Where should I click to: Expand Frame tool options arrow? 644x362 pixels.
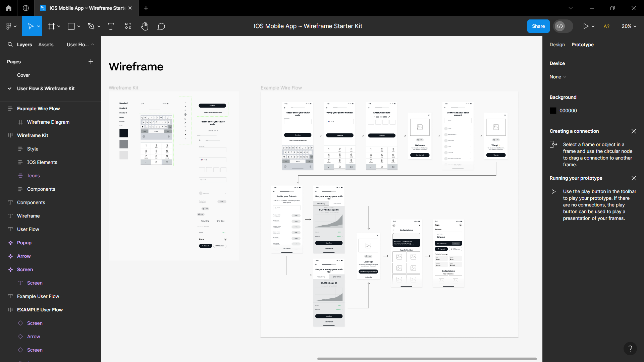coord(59,26)
